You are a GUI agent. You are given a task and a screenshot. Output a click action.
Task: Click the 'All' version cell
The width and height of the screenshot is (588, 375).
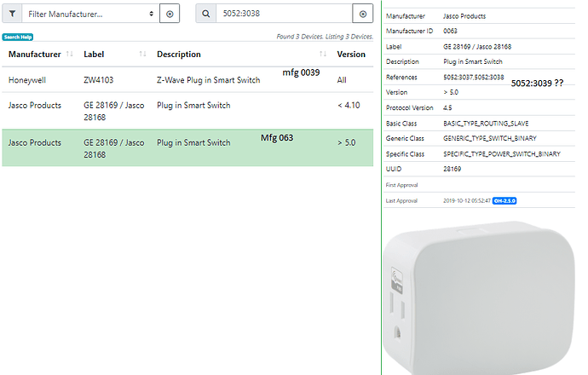(x=342, y=80)
